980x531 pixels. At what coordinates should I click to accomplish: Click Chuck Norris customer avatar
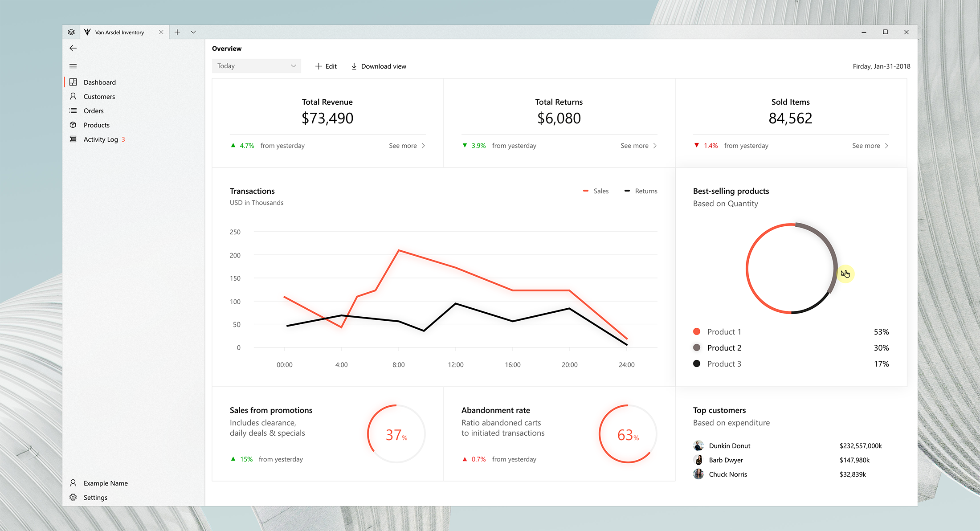coord(698,474)
